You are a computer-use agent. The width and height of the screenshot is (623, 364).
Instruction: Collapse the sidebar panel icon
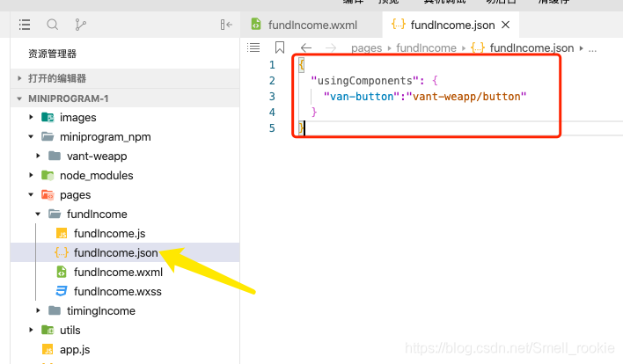click(x=225, y=25)
